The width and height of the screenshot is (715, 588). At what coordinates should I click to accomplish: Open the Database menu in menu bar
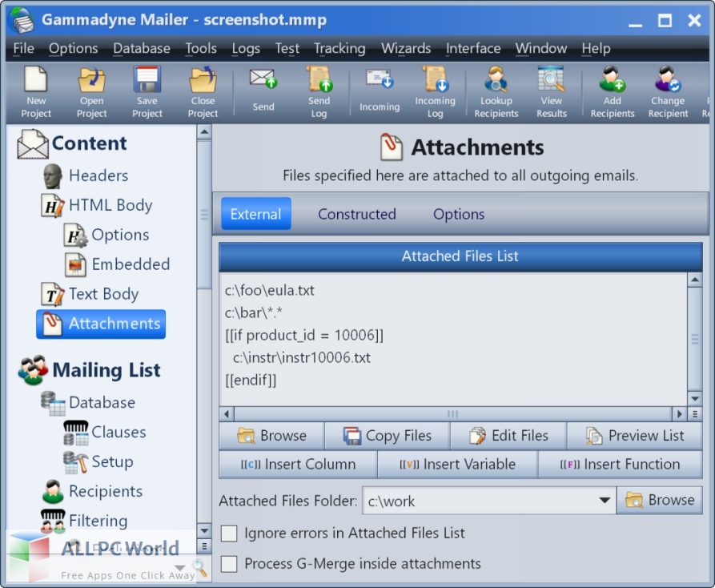click(x=142, y=48)
